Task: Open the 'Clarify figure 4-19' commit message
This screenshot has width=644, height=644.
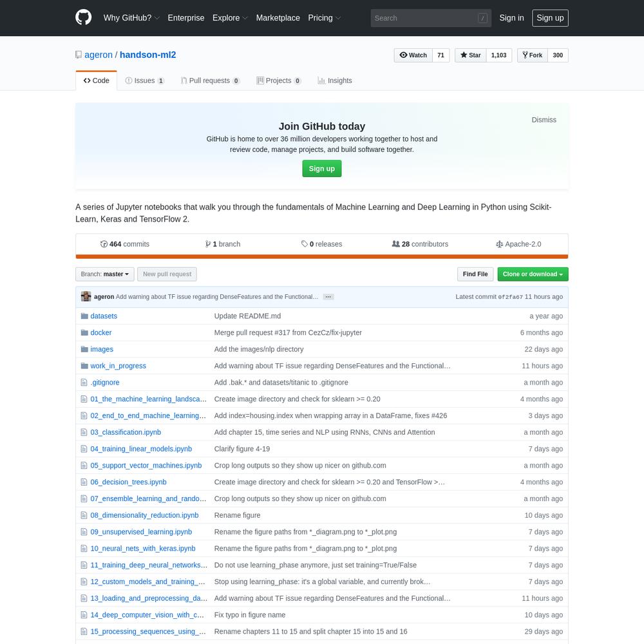Action: coord(242,448)
